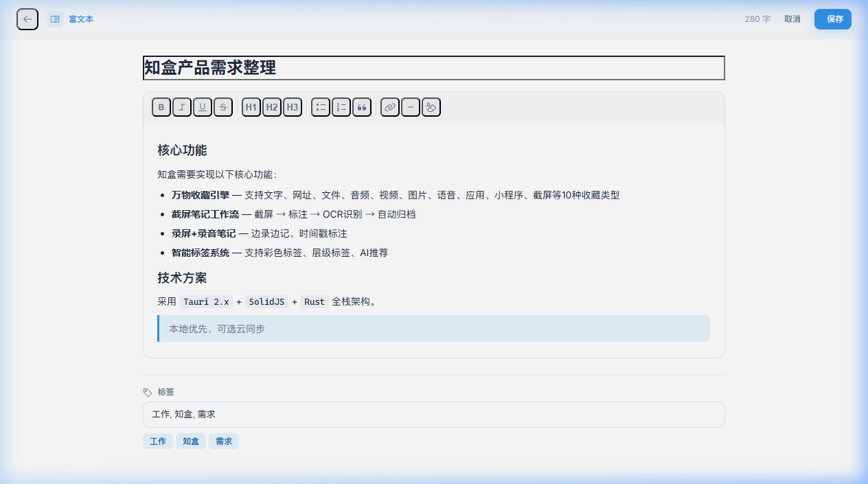Click the note title field 知盒产品需求整理
This screenshot has height=484, width=868.
click(x=434, y=68)
